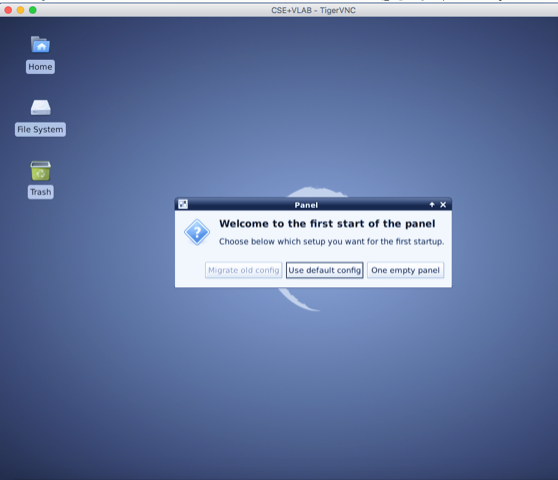Screen dimensions: 558x480
Task: Click the Choose below which setup message text
Action: (331, 242)
